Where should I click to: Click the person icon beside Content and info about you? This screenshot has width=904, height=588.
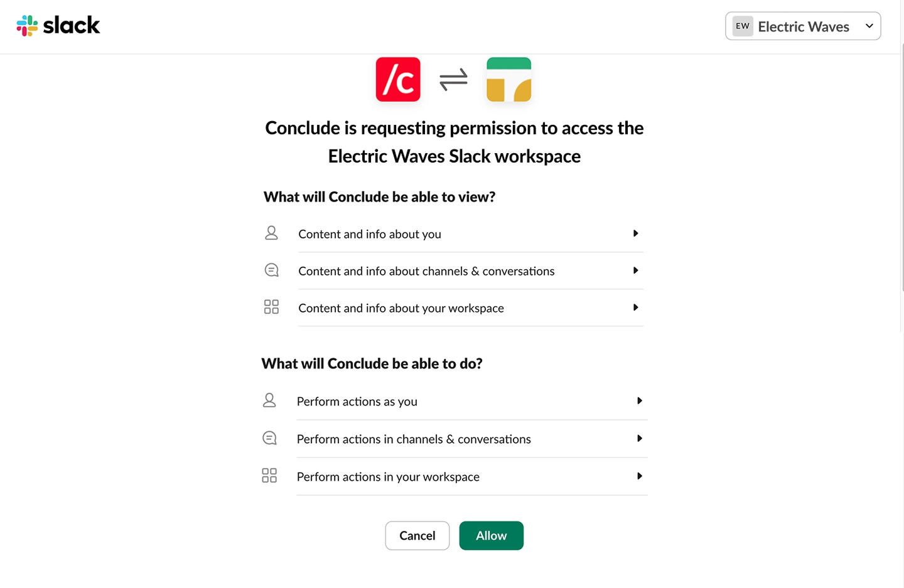click(271, 232)
